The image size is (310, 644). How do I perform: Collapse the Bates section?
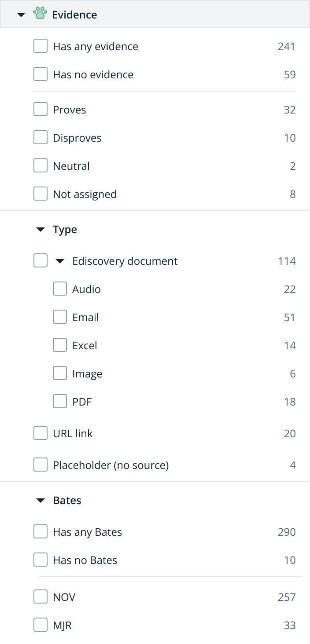click(x=41, y=501)
